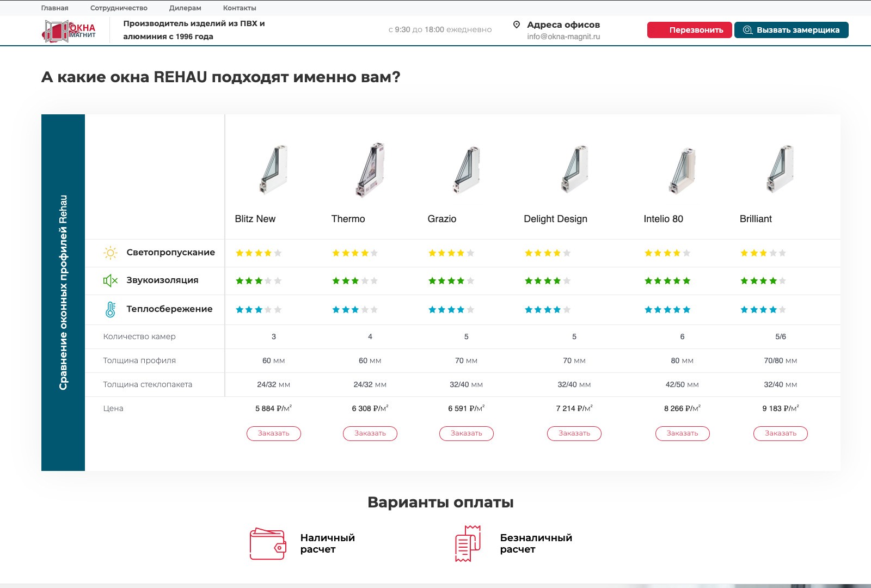Select the wallet icon for Наличный расчет
Screen dimensions: 871x588
267,543
